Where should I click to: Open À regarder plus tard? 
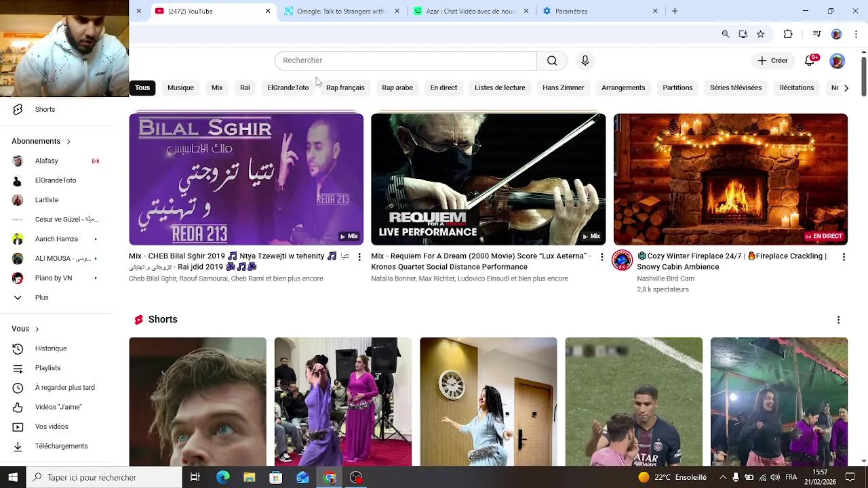point(56,388)
